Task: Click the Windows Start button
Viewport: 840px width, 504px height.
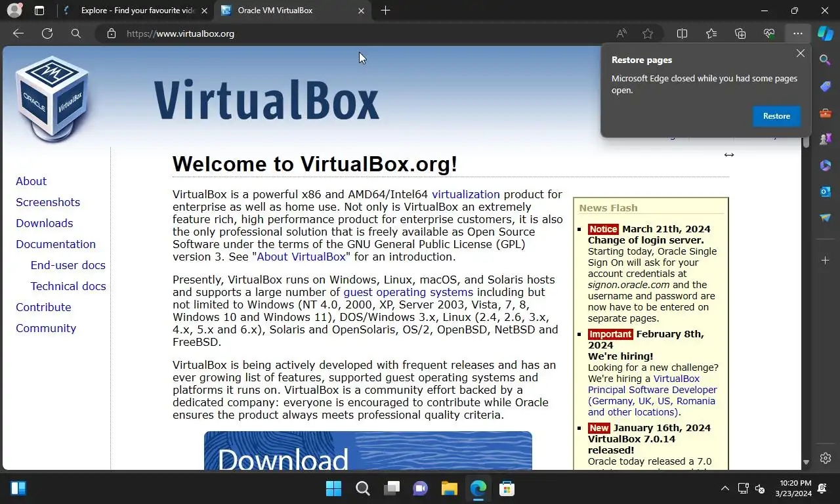Action: click(x=333, y=488)
